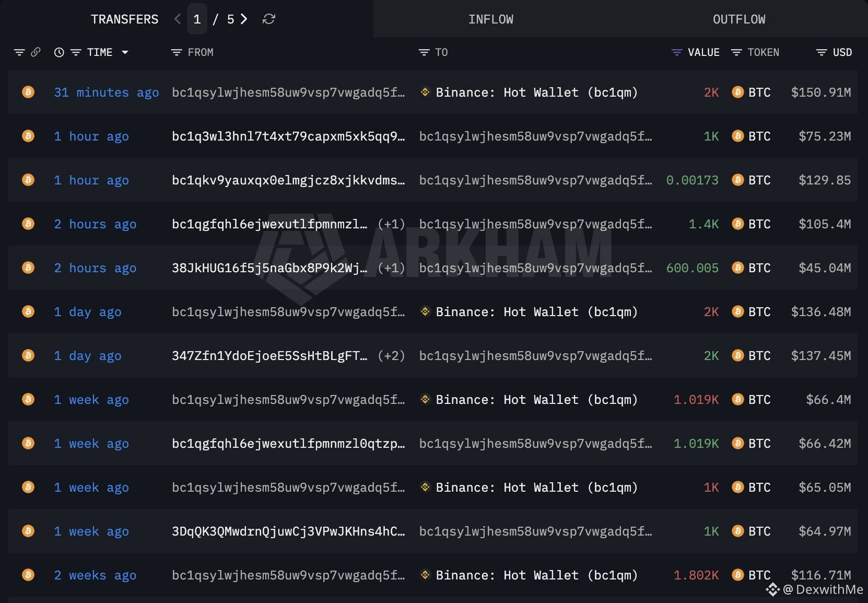Viewport: 868px width, 603px height.
Task: Open sender address in the $66.4M row
Action: pos(288,400)
